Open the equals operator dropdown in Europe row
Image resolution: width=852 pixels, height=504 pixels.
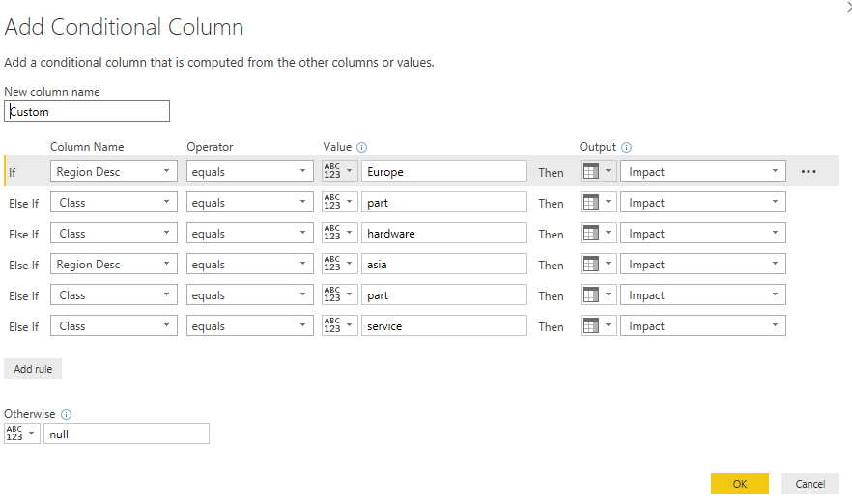point(250,171)
